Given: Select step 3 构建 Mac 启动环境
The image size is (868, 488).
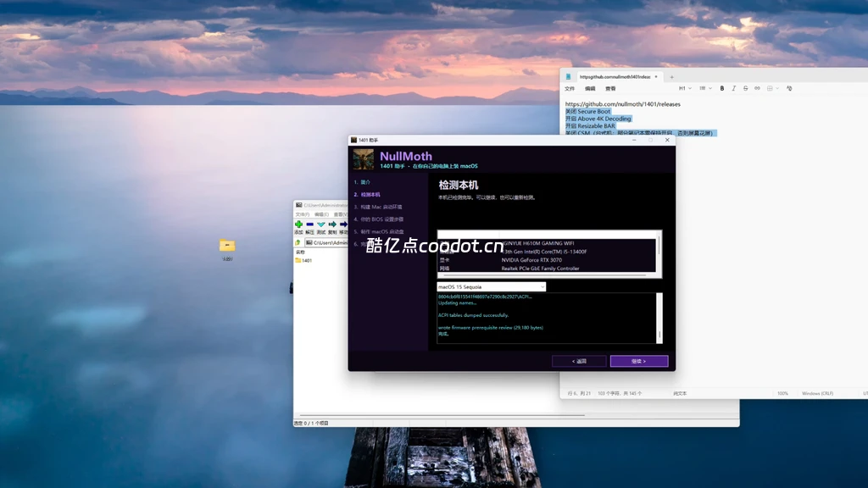Looking at the screenshot, I should coord(378,207).
